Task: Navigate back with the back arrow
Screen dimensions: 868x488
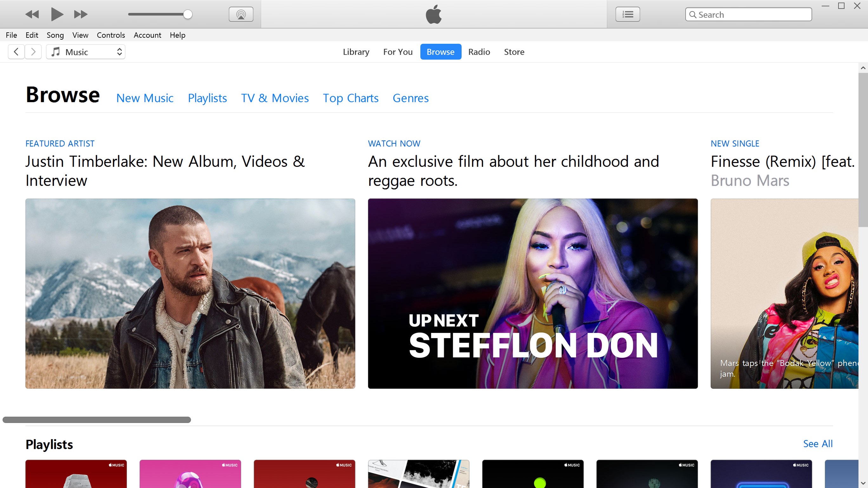Action: (x=16, y=52)
